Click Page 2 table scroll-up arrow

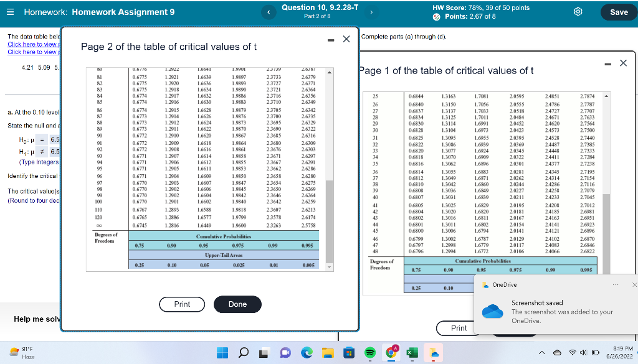(330, 72)
